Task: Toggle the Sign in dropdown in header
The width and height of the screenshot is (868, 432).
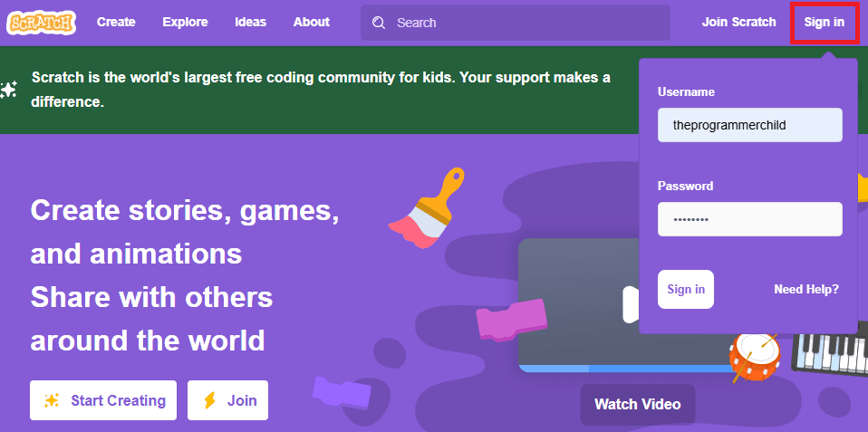Action: [825, 23]
